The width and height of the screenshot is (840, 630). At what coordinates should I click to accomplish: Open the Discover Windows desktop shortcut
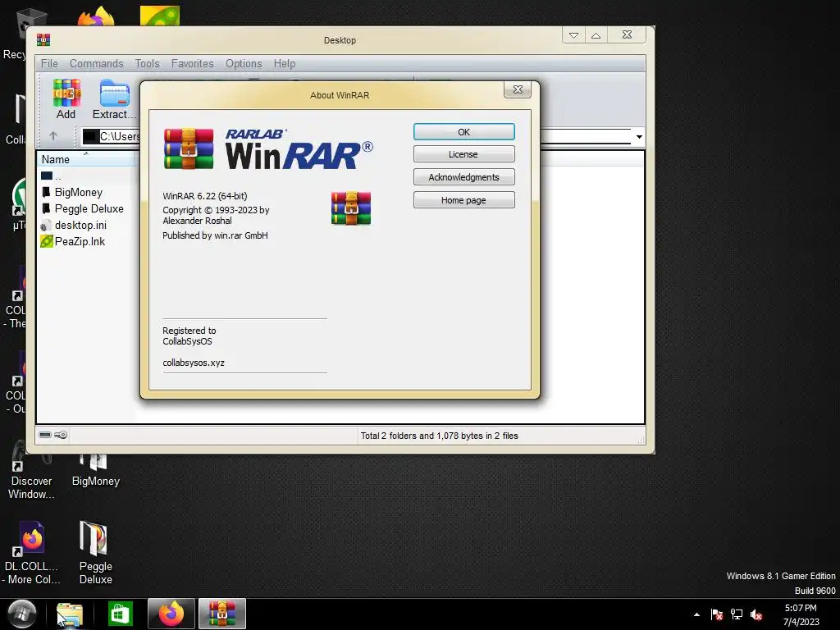(31, 472)
